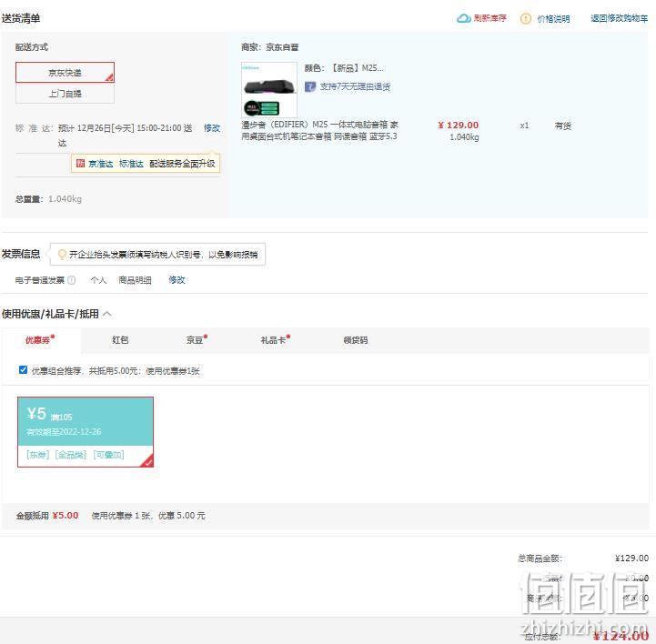The height and width of the screenshot is (644, 656).
Task: Collapse the 使用优惠/礼品卡/抵用 section
Action: click(x=107, y=314)
